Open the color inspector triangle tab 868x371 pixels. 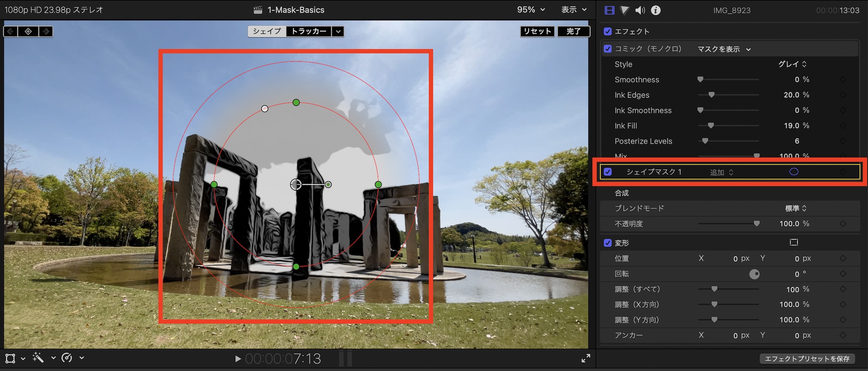[x=625, y=10]
